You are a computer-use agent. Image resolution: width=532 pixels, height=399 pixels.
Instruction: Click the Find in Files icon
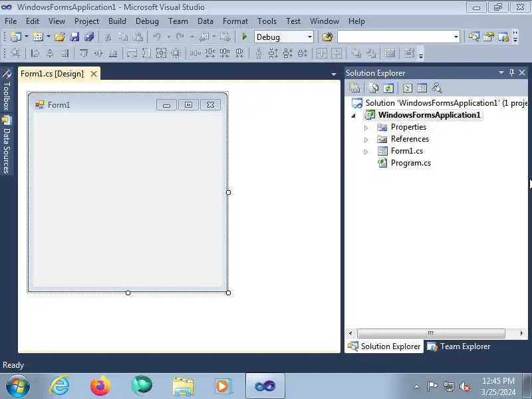(328, 37)
